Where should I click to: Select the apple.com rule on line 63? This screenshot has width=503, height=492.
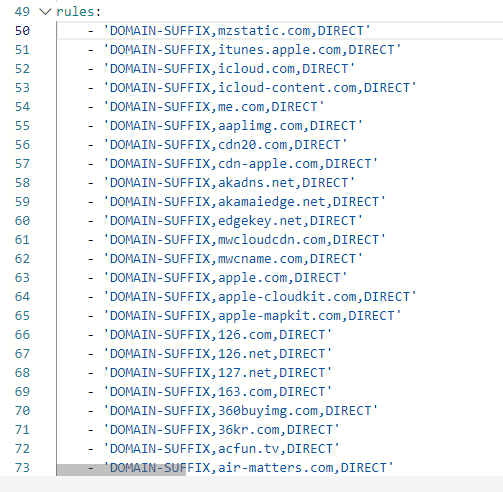click(x=225, y=278)
